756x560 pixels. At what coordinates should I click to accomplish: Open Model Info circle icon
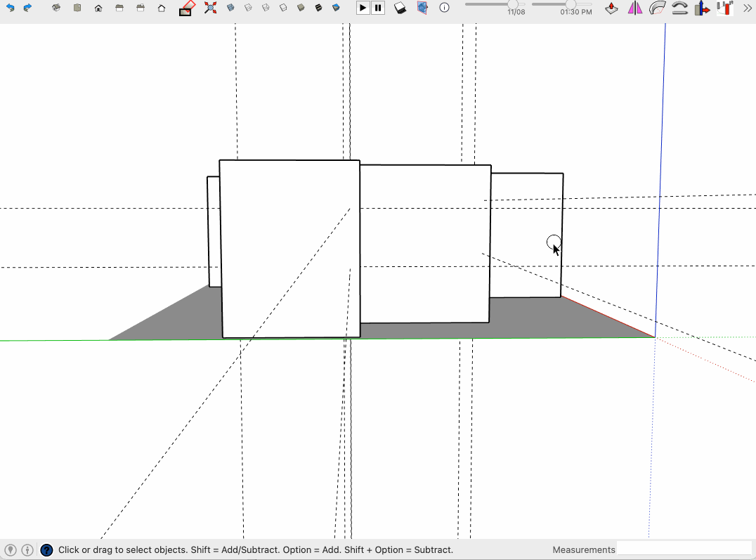pyautogui.click(x=445, y=8)
